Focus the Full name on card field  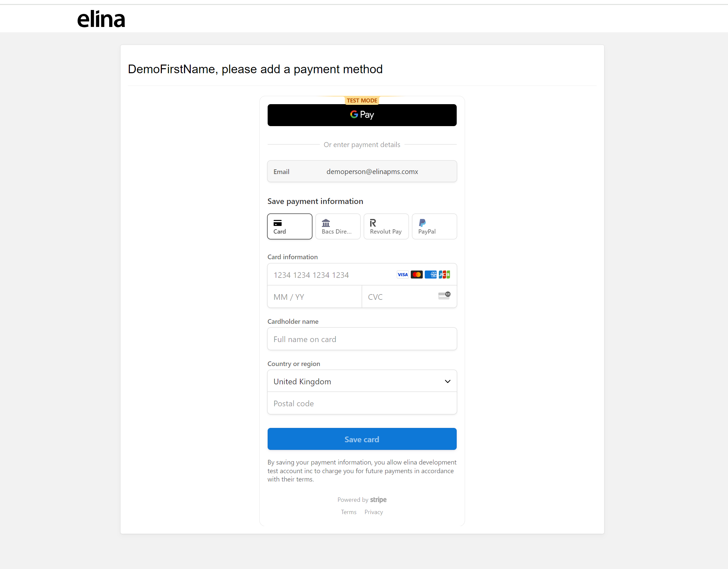(362, 339)
